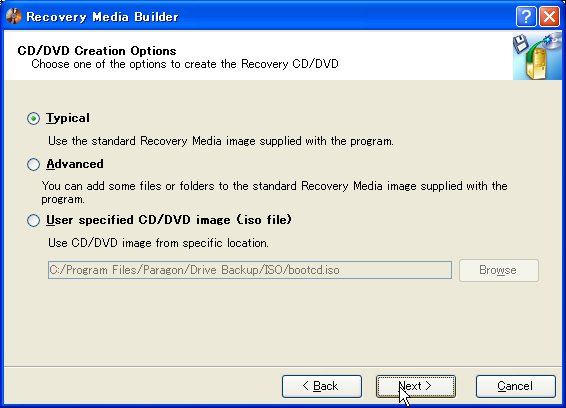566x408 pixels.
Task: Click the Advanced option description text
Action: click(x=274, y=192)
